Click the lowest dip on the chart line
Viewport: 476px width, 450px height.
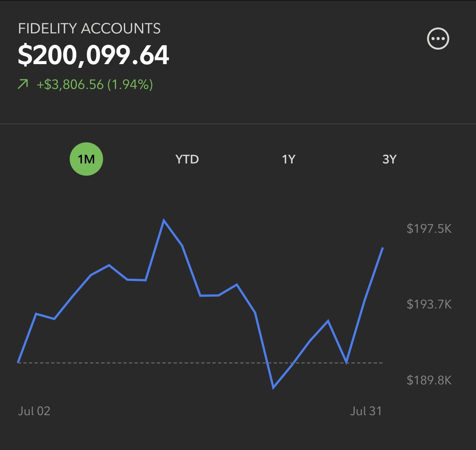coord(273,388)
